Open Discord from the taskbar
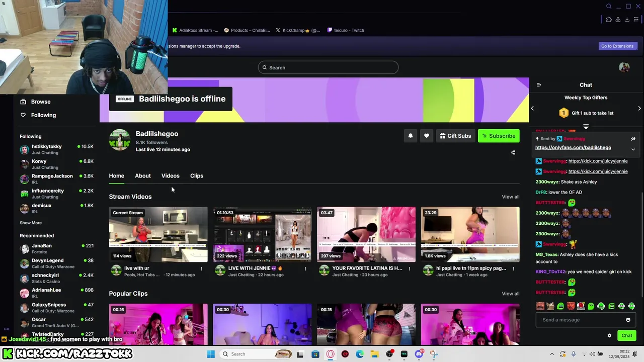 coord(419,354)
